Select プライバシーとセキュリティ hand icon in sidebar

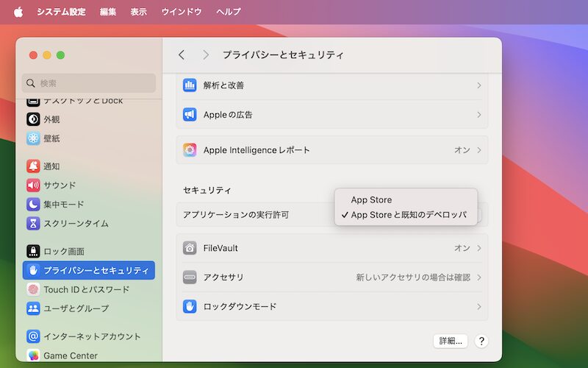point(33,270)
